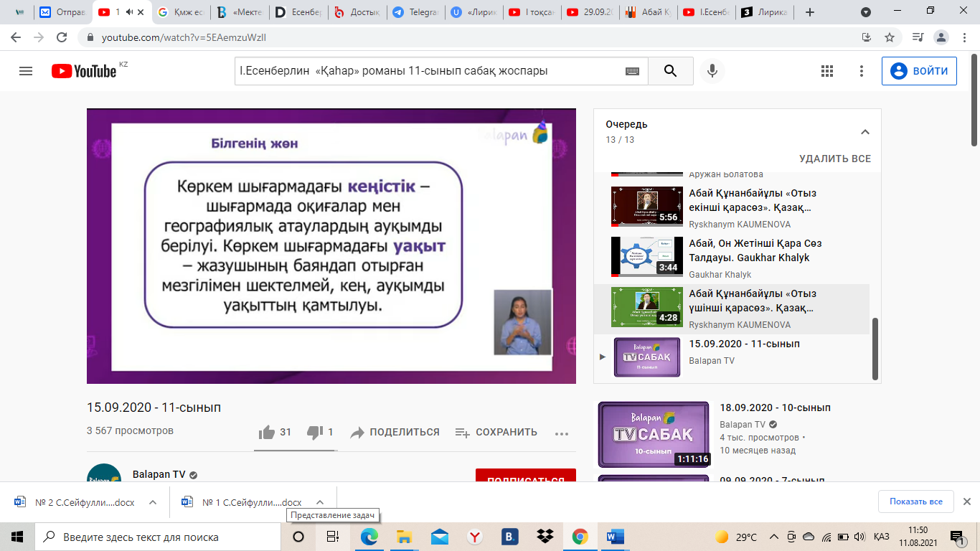The width and height of the screenshot is (980, 551).
Task: Open the YouTube hamburger guide menu
Action: (x=26, y=71)
